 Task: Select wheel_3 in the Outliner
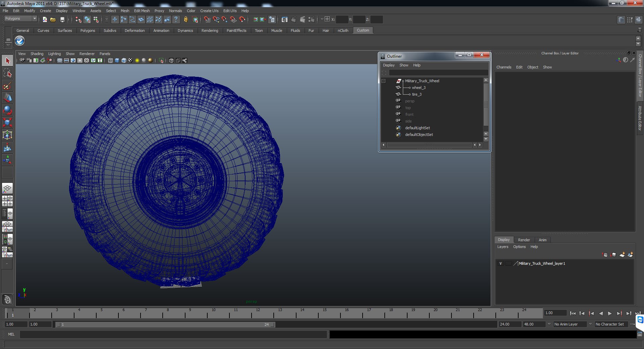coord(419,88)
